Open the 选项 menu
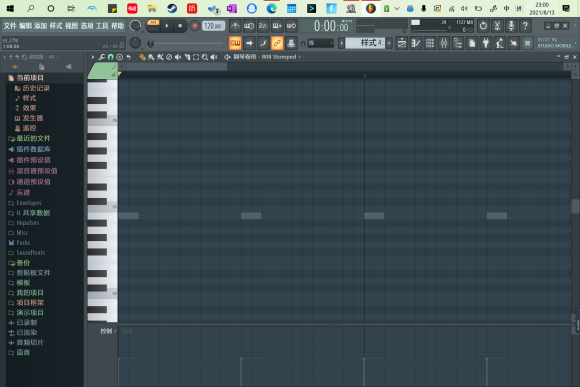 pyautogui.click(x=87, y=26)
